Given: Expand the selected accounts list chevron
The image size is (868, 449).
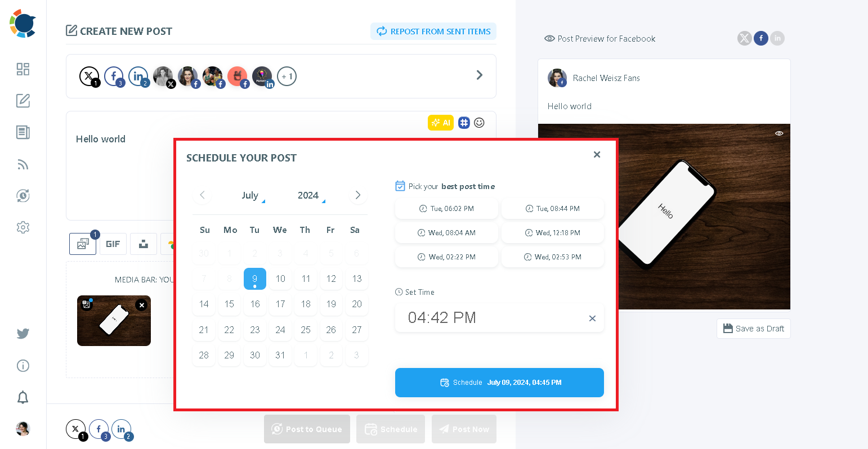Looking at the screenshot, I should coord(480,75).
